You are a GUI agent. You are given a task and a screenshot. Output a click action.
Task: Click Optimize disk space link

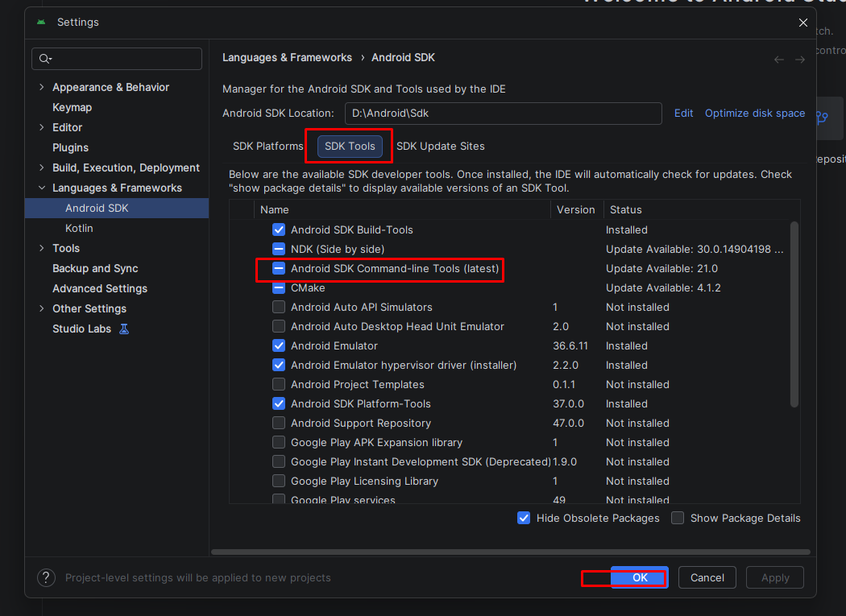[x=755, y=114]
